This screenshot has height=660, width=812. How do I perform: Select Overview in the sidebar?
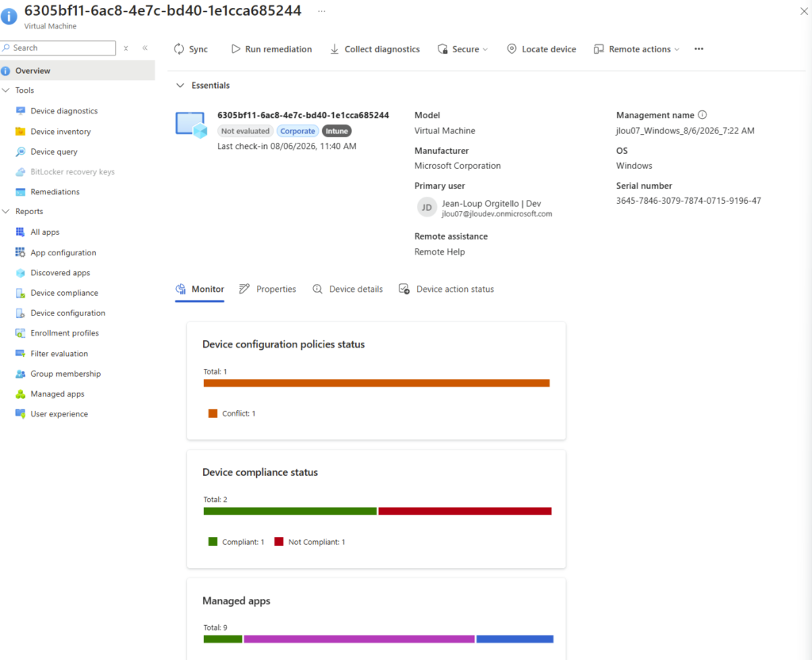click(77, 71)
